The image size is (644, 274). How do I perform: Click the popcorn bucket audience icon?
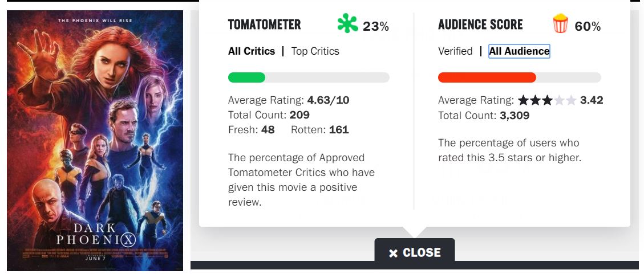click(561, 24)
